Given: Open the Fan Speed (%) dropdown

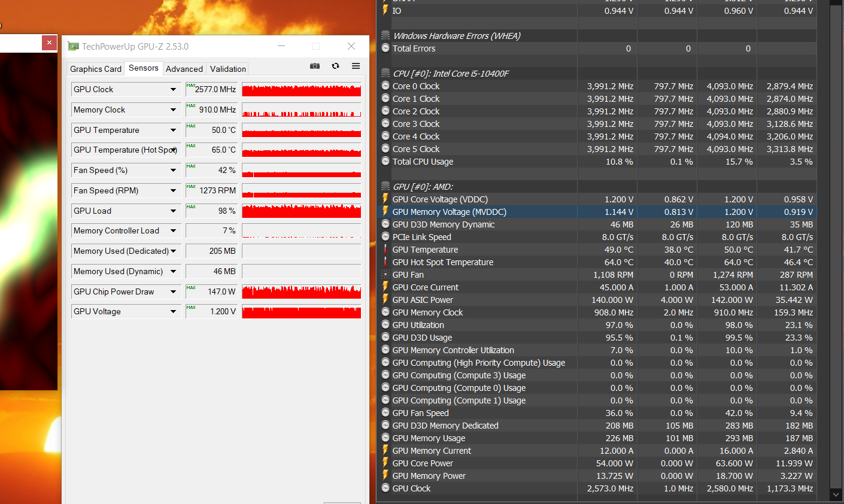Looking at the screenshot, I should [x=173, y=171].
